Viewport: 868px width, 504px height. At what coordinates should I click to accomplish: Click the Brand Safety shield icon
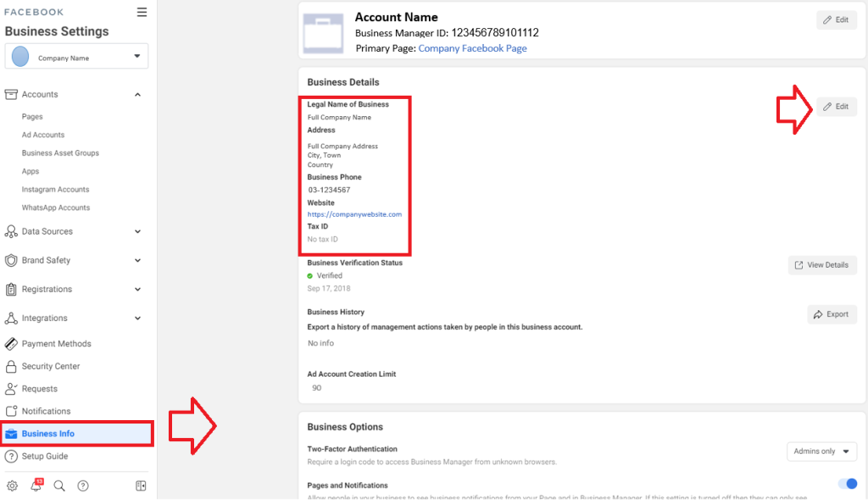pyautogui.click(x=11, y=260)
